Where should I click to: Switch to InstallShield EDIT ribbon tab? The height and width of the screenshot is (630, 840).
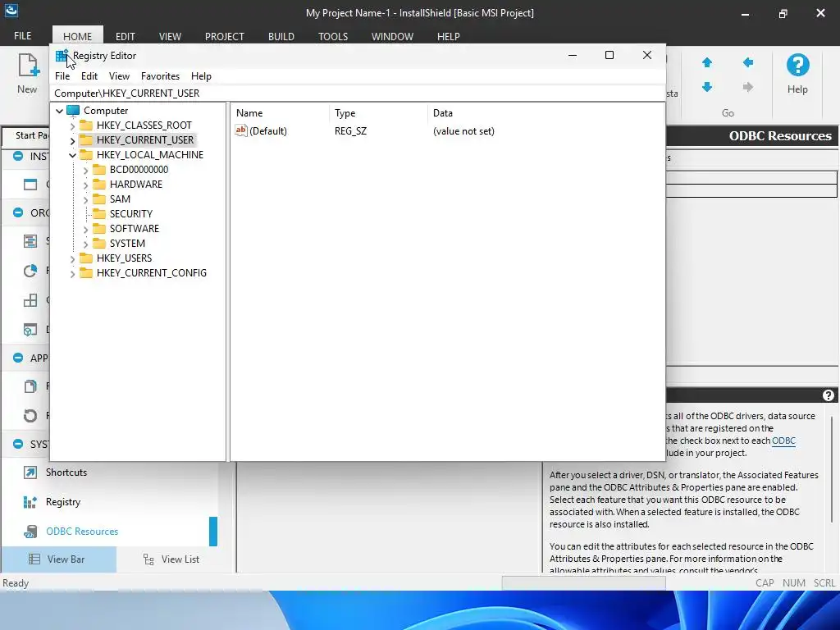click(x=126, y=36)
